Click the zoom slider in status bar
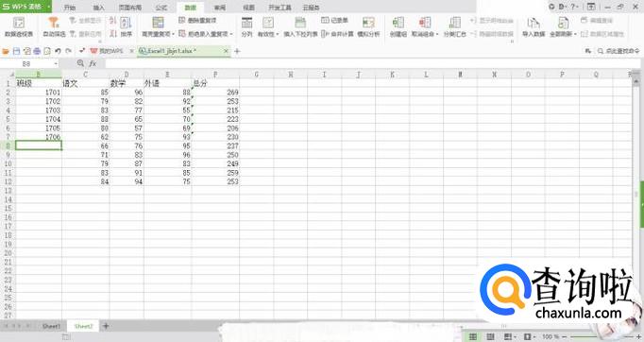This screenshot has height=342, width=644. (601, 337)
